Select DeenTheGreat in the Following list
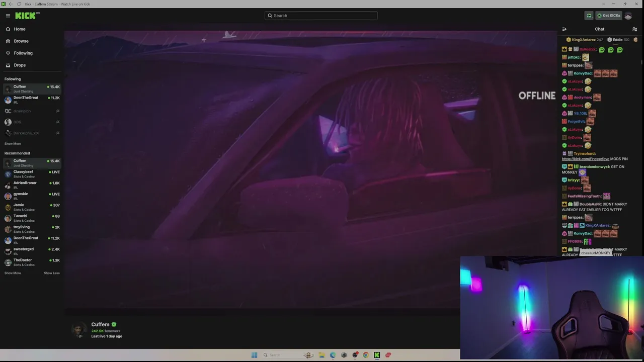 point(32,100)
